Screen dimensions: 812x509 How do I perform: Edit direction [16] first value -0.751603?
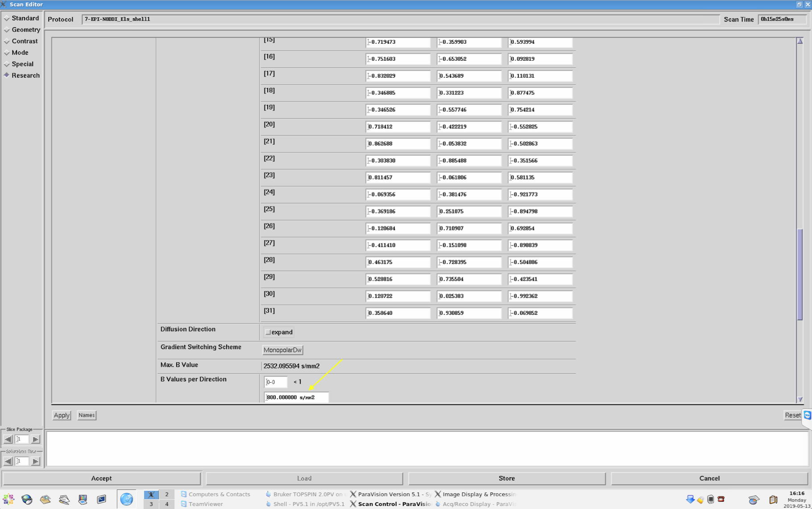tap(398, 59)
